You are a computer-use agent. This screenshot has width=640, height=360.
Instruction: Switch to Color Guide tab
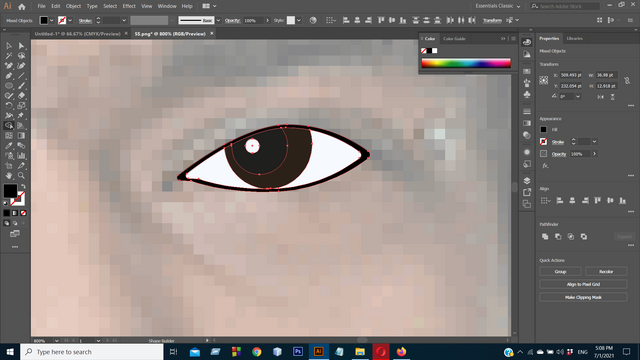(x=454, y=39)
